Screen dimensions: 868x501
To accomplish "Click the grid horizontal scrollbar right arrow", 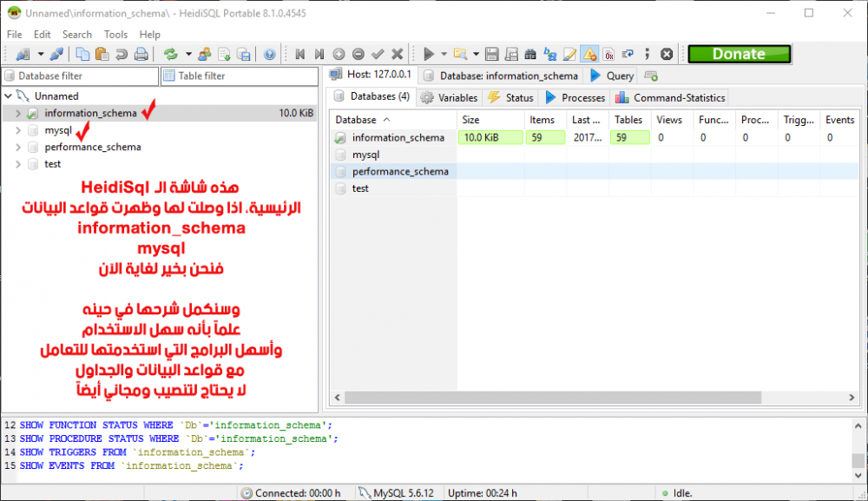I will [852, 398].
